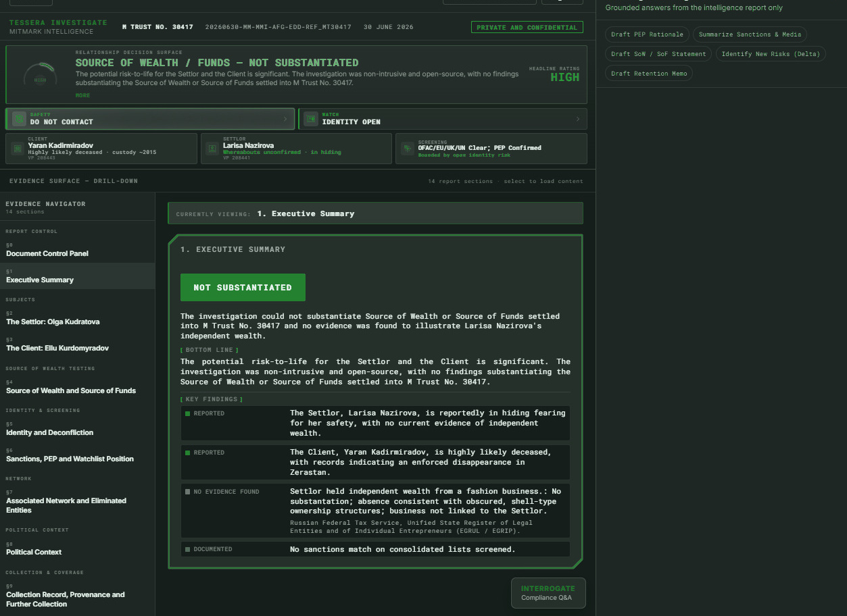Click the Source of Wealth / Funds headline

pos(217,63)
